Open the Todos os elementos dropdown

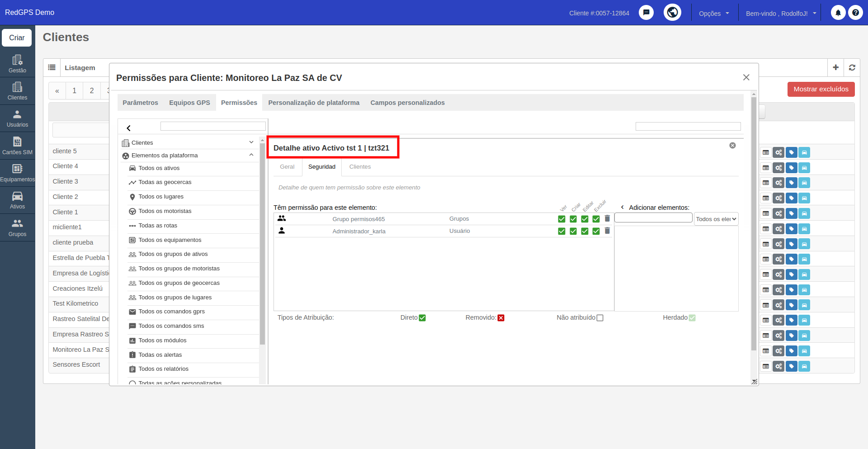click(x=716, y=219)
